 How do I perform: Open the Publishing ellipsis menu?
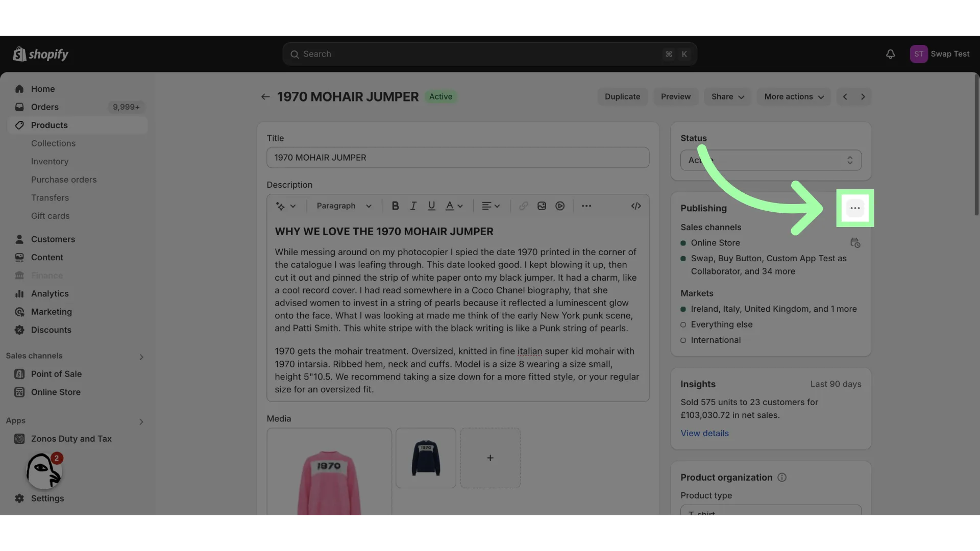tap(855, 208)
